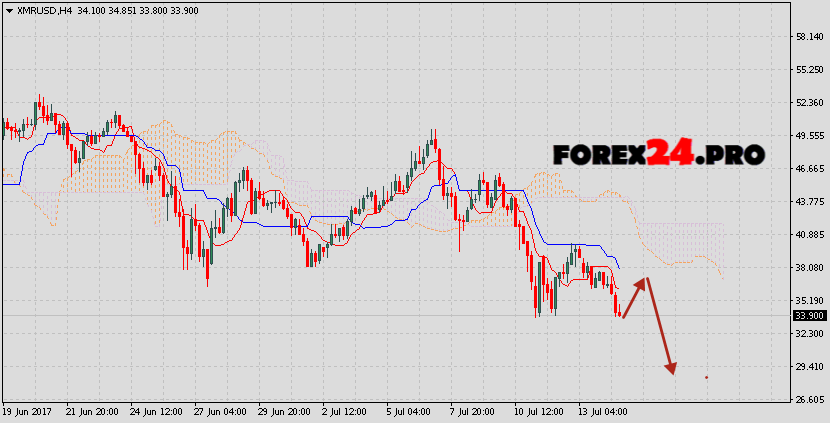Click the XMRUSD,H4 chart title text
Image resolution: width=830 pixels, height=423 pixels.
click(40, 10)
